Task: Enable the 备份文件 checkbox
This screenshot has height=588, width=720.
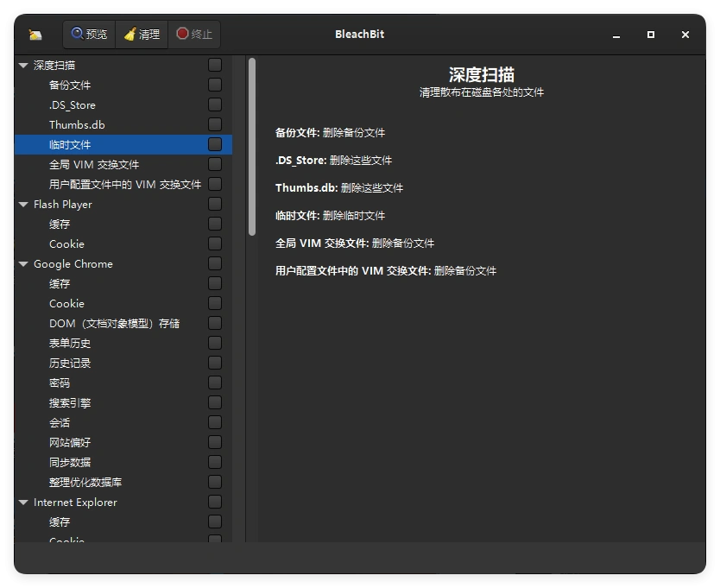Action: pyautogui.click(x=214, y=85)
